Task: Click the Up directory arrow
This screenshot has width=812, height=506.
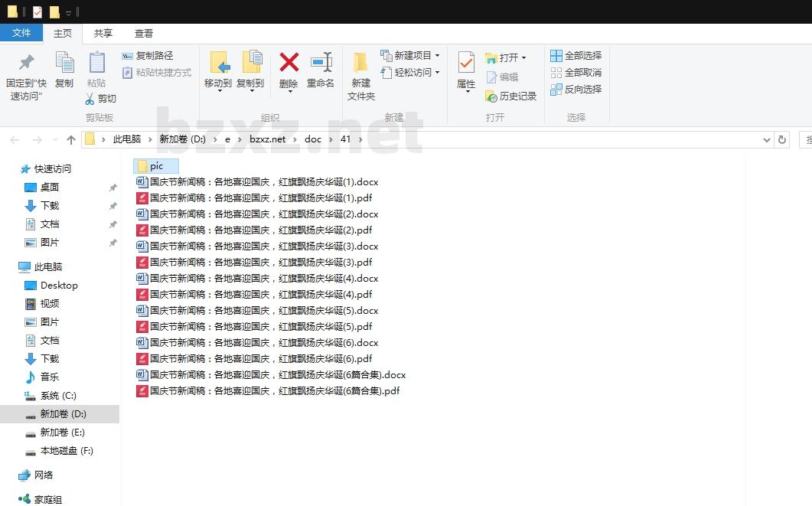Action: coord(71,139)
